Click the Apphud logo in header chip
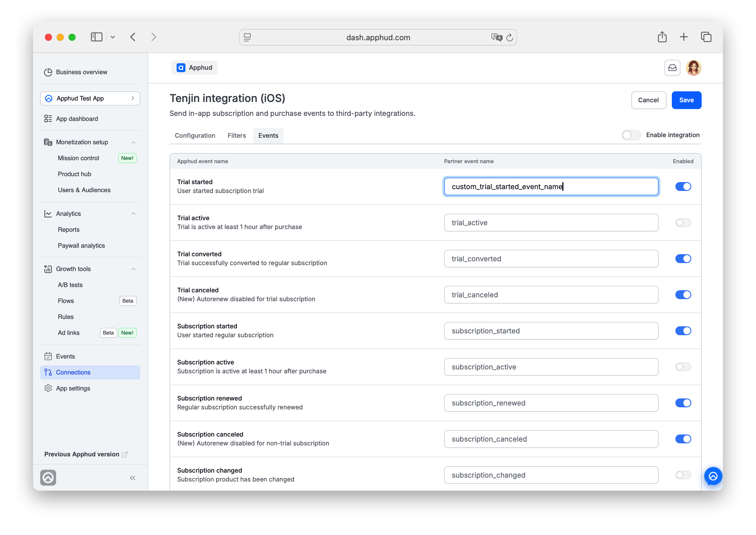756x535 pixels. point(181,68)
